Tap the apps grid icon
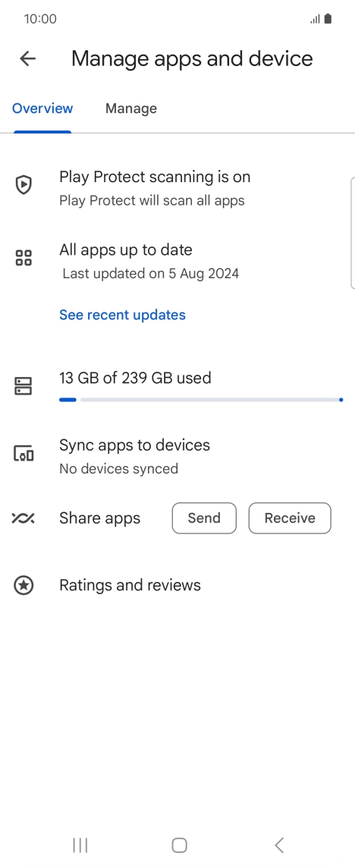Screen dimensions: 355x868 [x=24, y=257]
